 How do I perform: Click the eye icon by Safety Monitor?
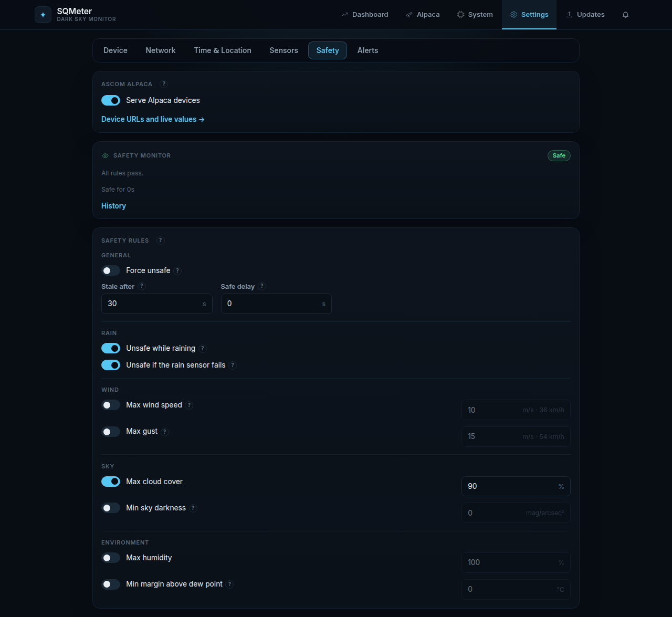coord(105,156)
